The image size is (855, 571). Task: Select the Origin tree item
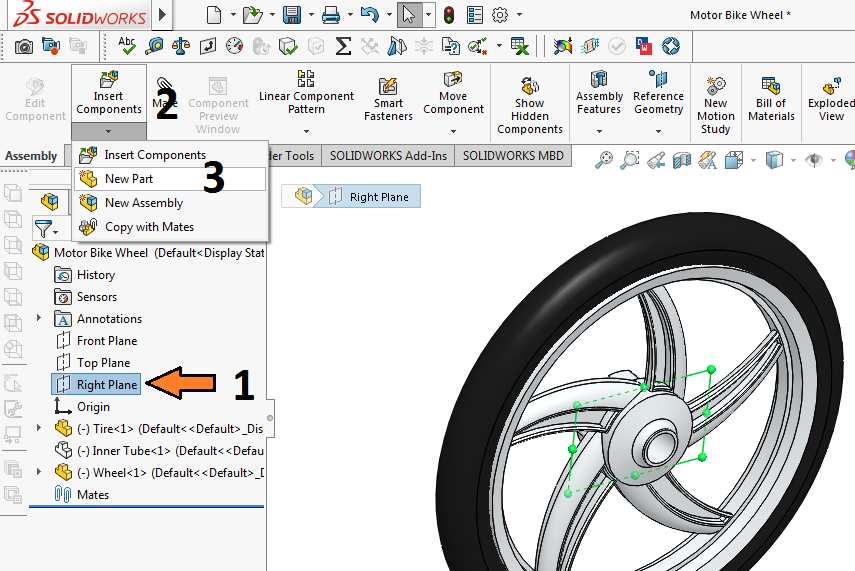pyautogui.click(x=82, y=407)
